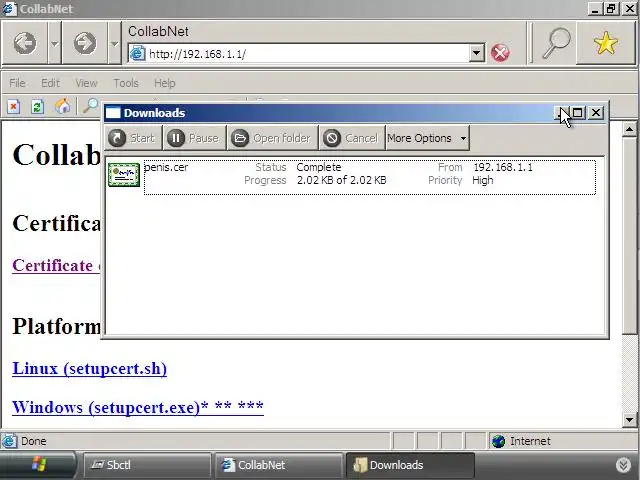Click the taskbar tray expand arrow
Screen dimensions: 640x480
click(x=623, y=465)
